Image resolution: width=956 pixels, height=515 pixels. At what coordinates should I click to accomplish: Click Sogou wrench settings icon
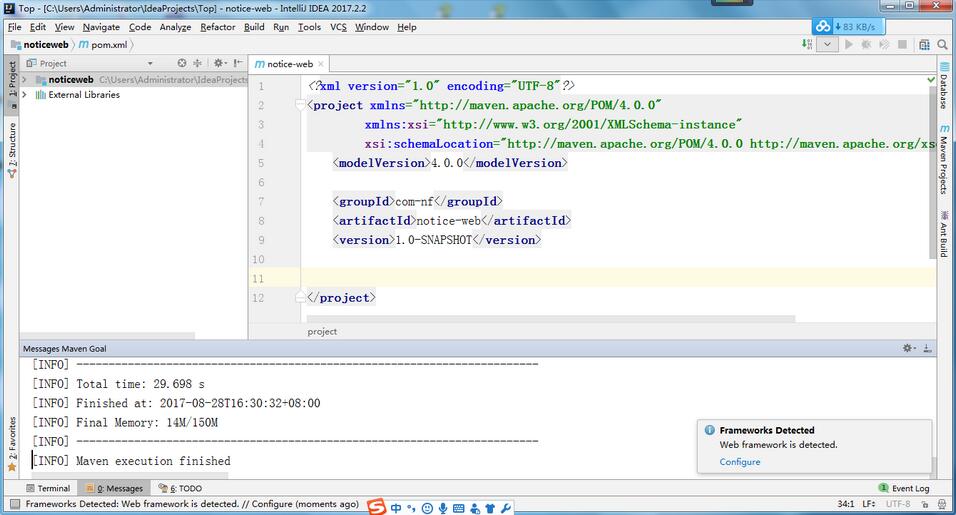tap(505, 508)
